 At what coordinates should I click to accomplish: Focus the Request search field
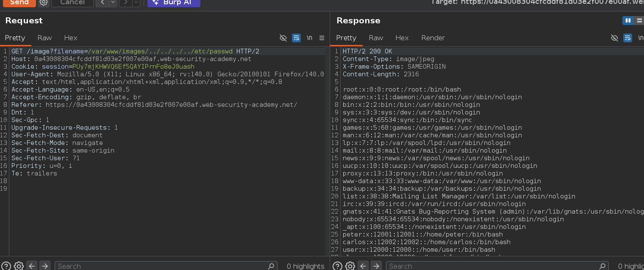(166, 266)
